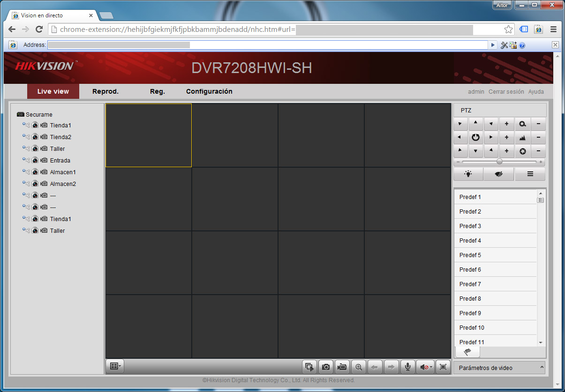Open the PTZ menu button with three lines

[530, 174]
